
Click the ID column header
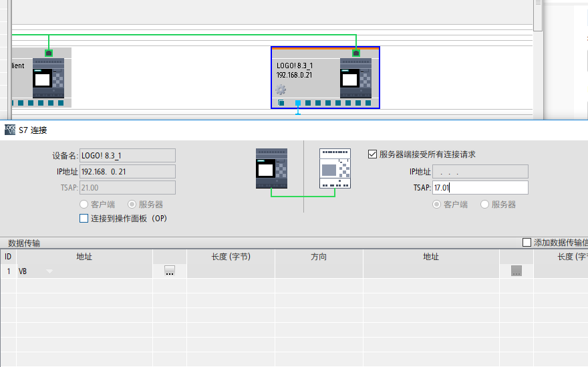point(8,257)
